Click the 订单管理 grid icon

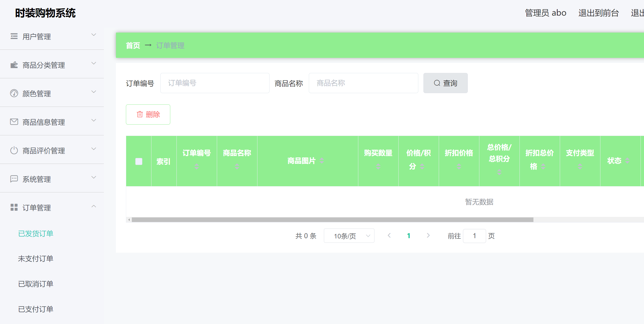pos(14,207)
